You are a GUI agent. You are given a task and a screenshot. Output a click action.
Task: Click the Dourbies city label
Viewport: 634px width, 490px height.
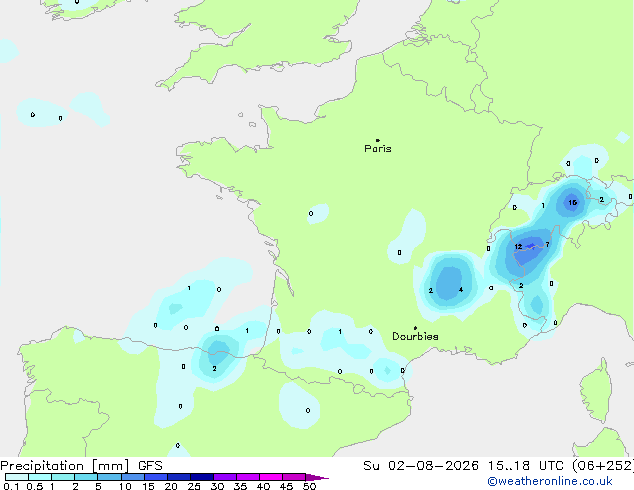(415, 336)
